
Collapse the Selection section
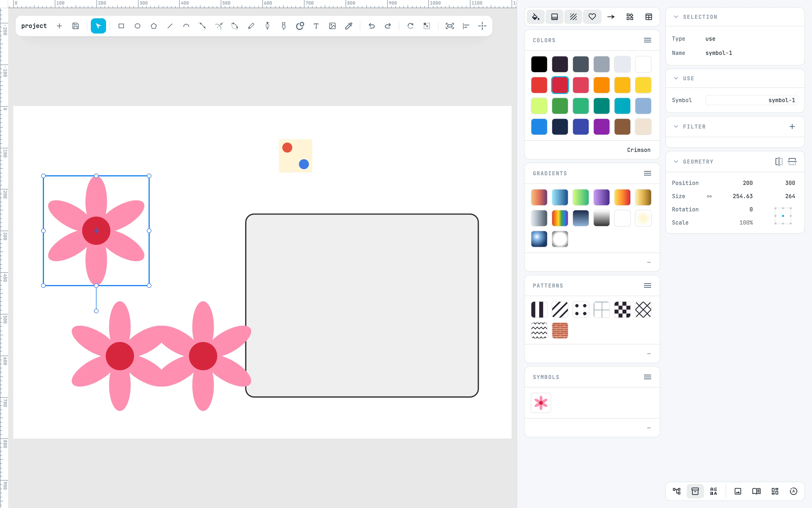coord(676,17)
